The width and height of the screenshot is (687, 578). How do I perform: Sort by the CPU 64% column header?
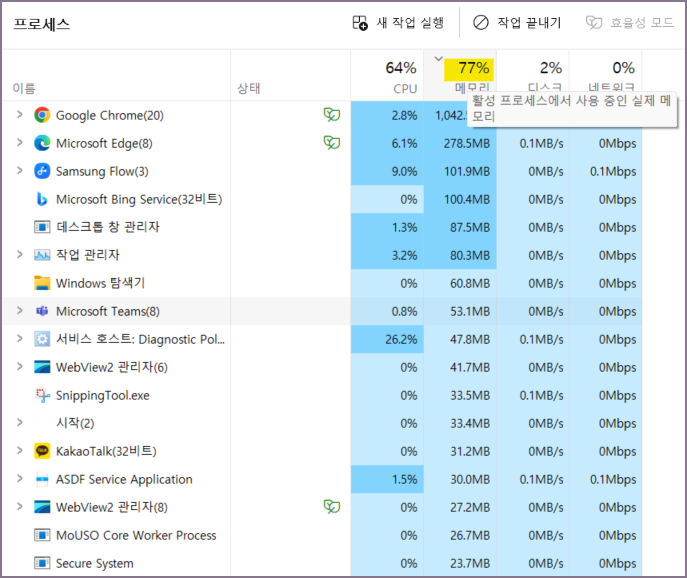point(387,75)
